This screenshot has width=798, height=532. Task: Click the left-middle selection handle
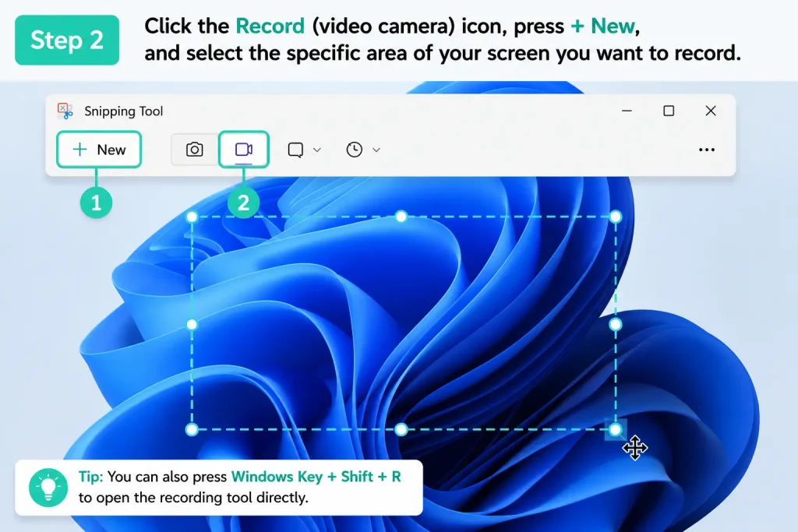tap(192, 325)
